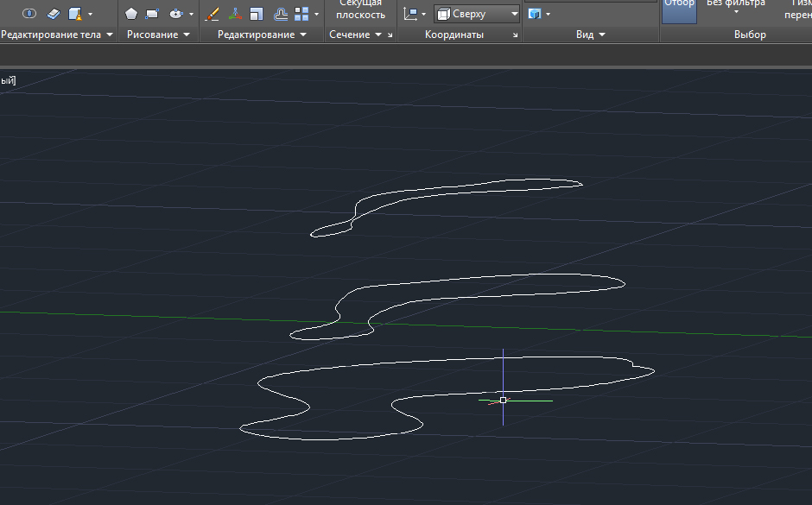Open the Без фильтра dropdown

736,7
